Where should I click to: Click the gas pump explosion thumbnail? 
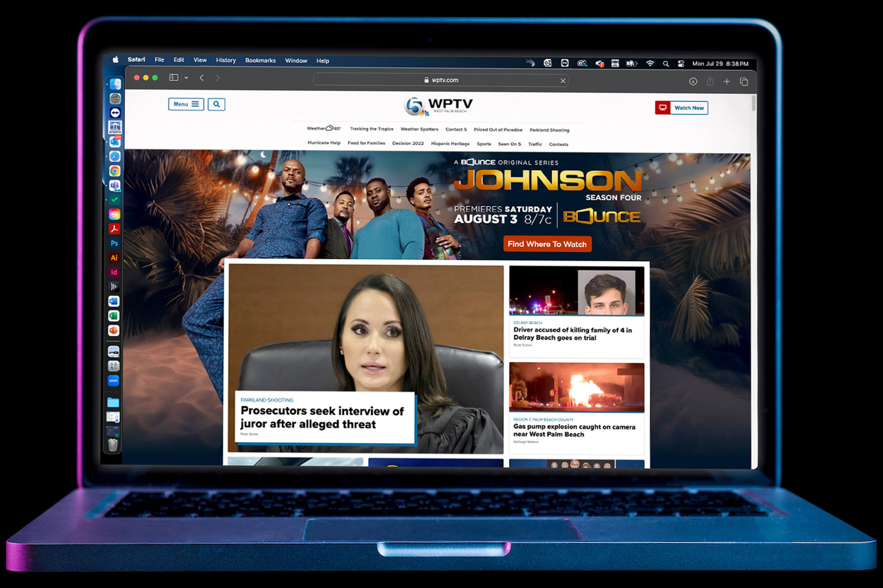[577, 387]
